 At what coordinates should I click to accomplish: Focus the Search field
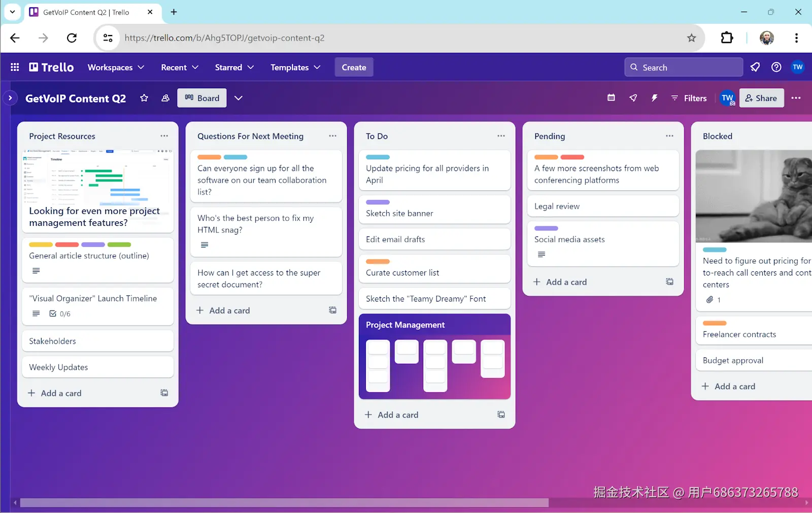point(684,67)
